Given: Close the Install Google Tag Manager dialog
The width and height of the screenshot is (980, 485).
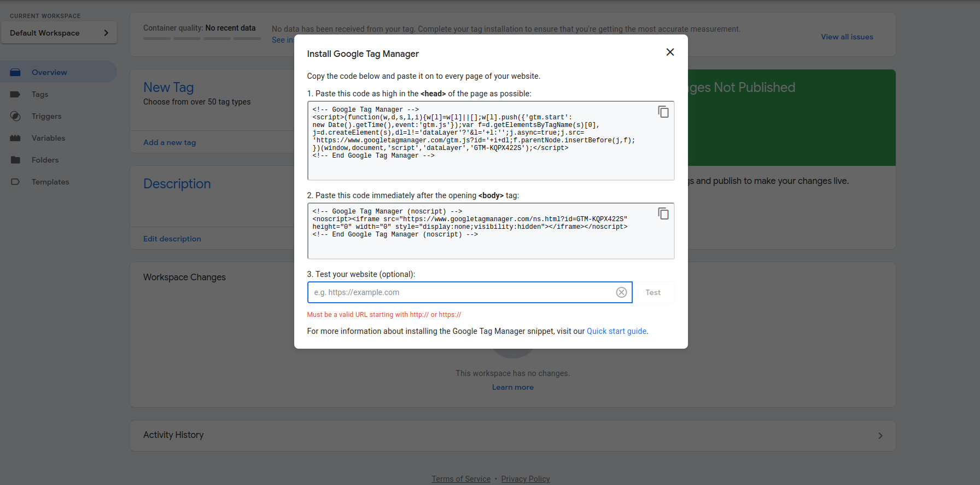Looking at the screenshot, I should tap(670, 52).
